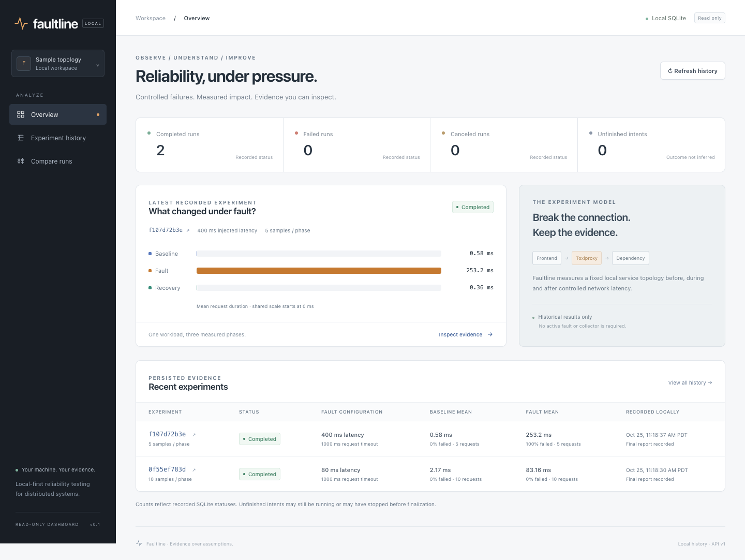Click the LOCAL badge beside logo
745x560 pixels.
point(93,23)
